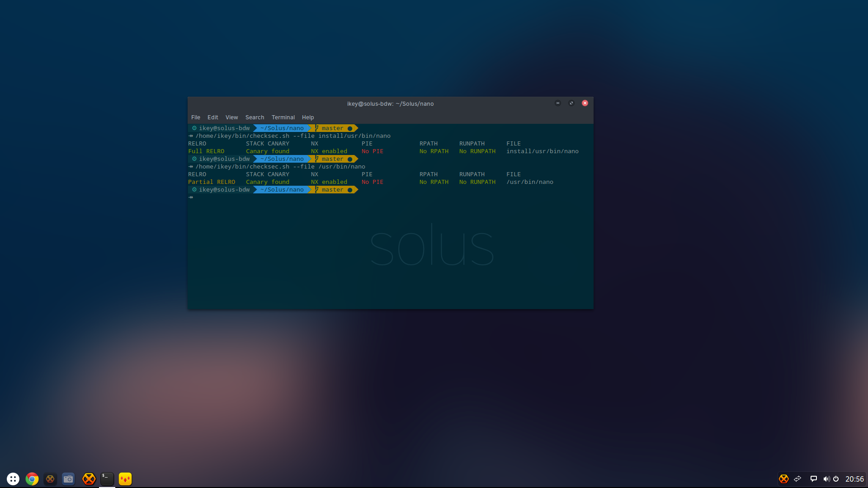
Task: Click the last prompt's 'master' branch segment
Action: 333,190
